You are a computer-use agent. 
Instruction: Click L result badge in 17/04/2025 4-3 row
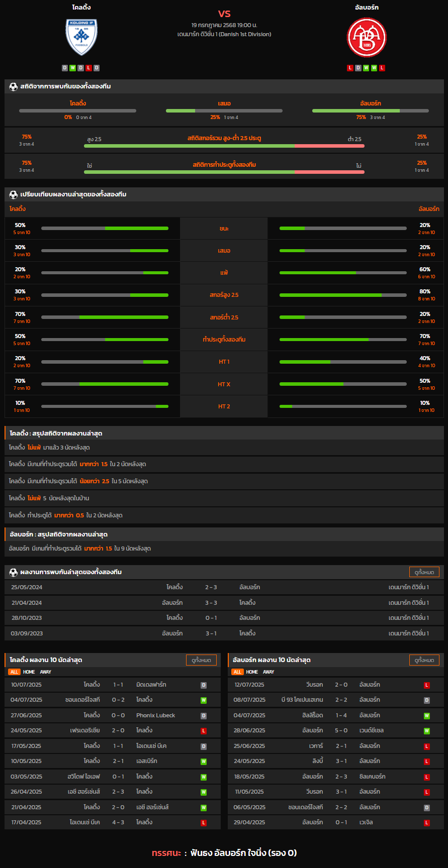[x=204, y=823]
